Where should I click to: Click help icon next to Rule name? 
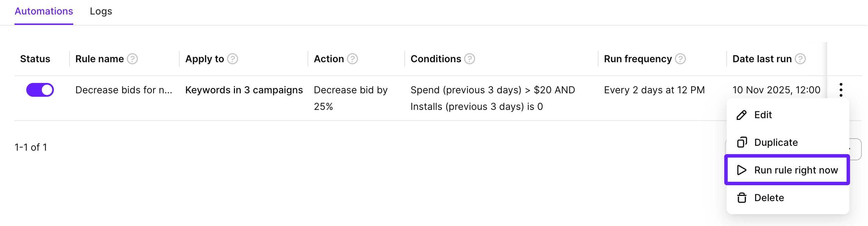(132, 59)
